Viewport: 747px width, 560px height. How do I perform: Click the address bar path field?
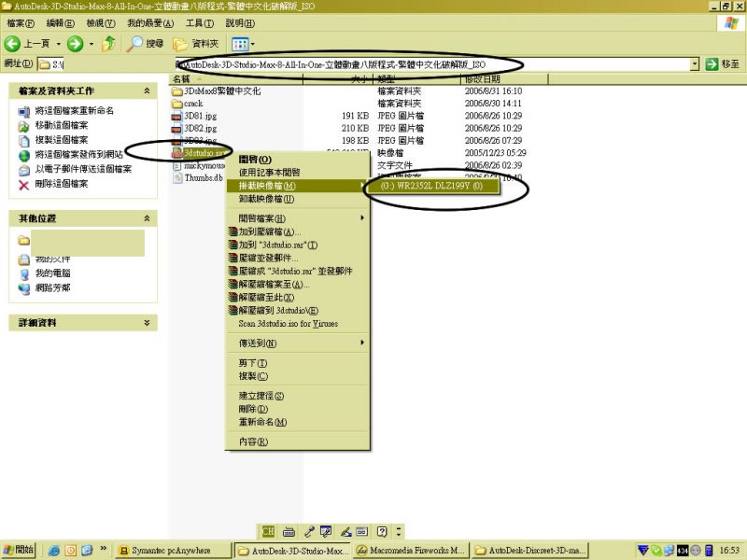click(x=363, y=63)
